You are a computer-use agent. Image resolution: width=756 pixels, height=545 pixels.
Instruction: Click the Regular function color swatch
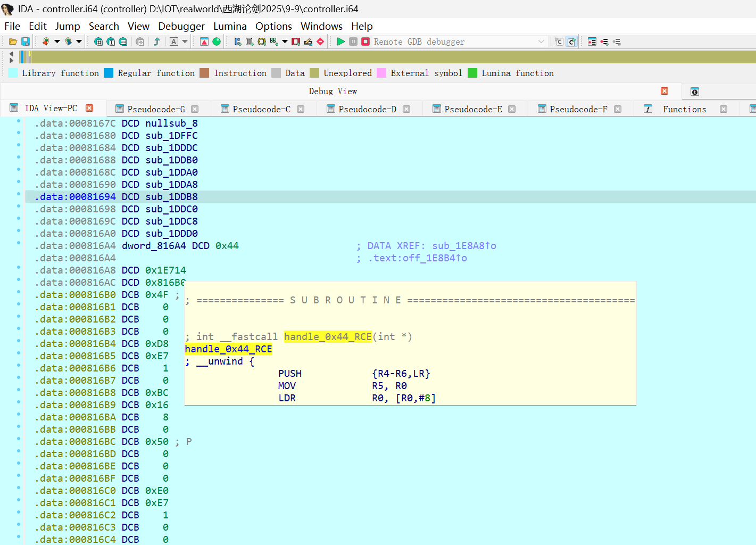pyautogui.click(x=109, y=73)
